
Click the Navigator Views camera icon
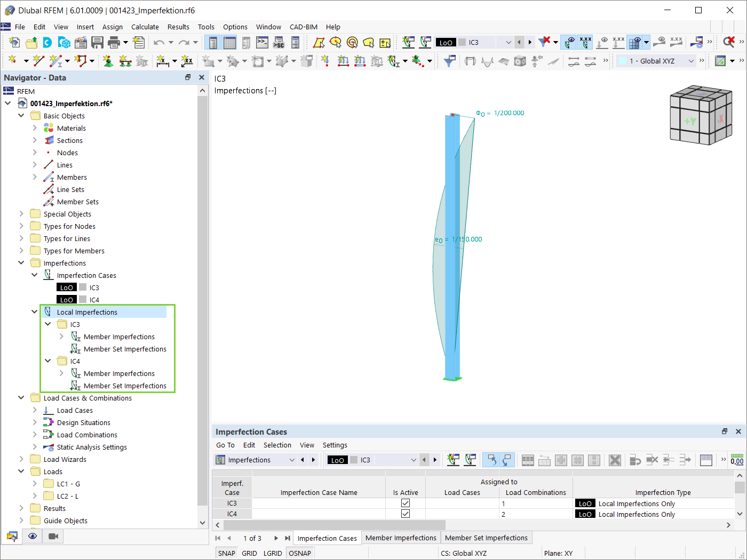tap(53, 536)
